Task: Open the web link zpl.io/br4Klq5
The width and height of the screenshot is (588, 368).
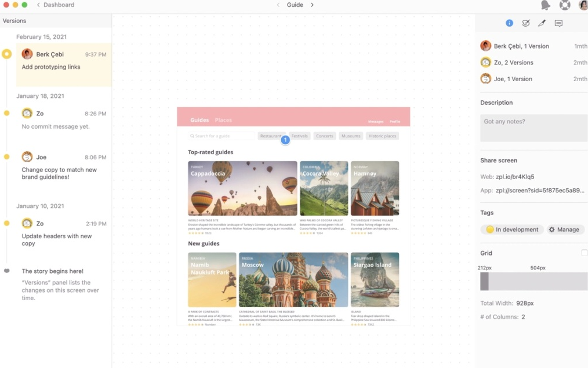Action: [515, 177]
